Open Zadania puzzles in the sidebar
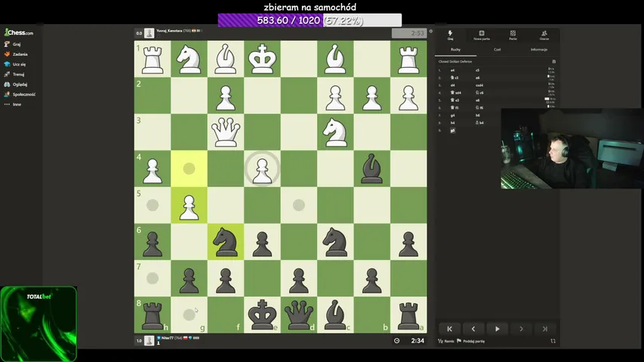 coord(16,54)
